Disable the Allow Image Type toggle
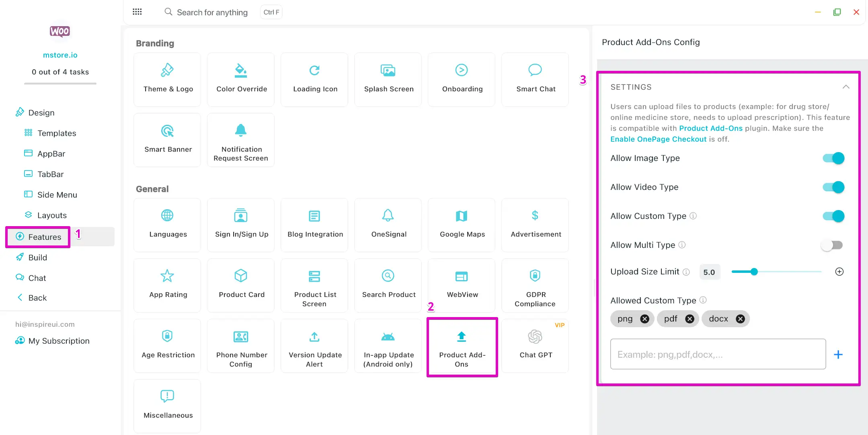 (x=833, y=158)
